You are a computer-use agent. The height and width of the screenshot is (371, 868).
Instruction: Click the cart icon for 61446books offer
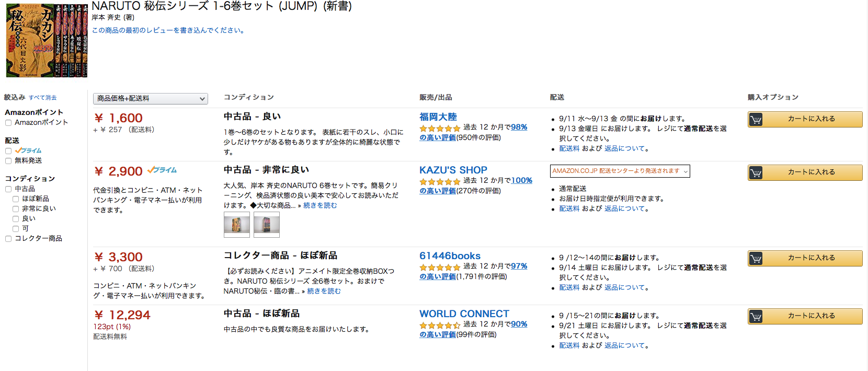(756, 259)
